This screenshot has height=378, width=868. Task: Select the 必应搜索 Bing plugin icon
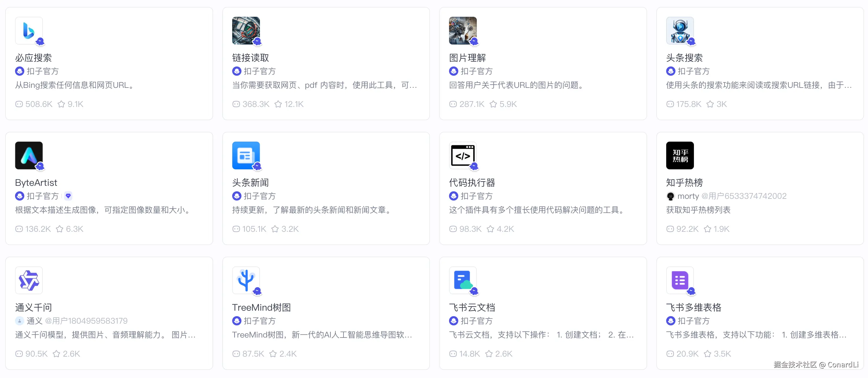(x=29, y=31)
